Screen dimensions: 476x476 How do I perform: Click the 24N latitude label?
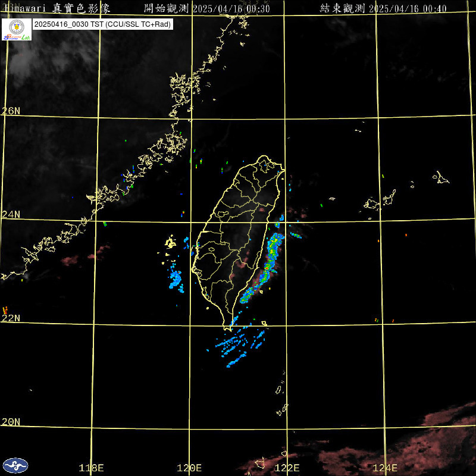click(x=11, y=214)
